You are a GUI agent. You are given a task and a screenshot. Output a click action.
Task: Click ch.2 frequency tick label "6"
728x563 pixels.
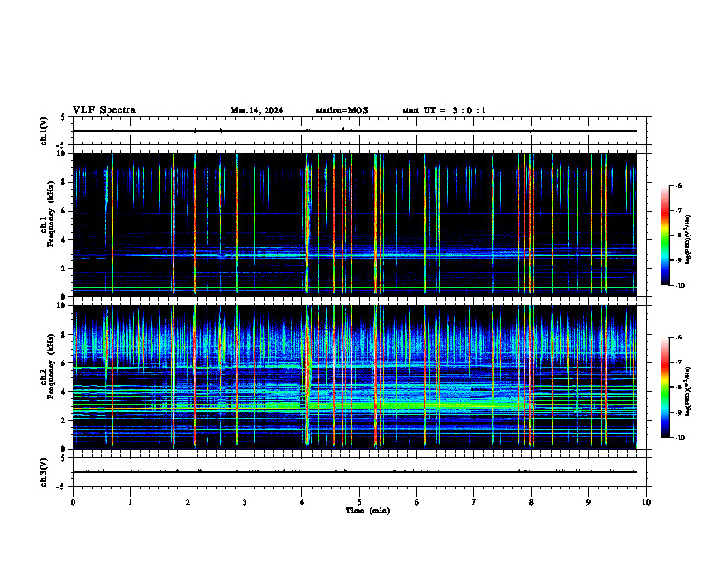[x=64, y=363]
